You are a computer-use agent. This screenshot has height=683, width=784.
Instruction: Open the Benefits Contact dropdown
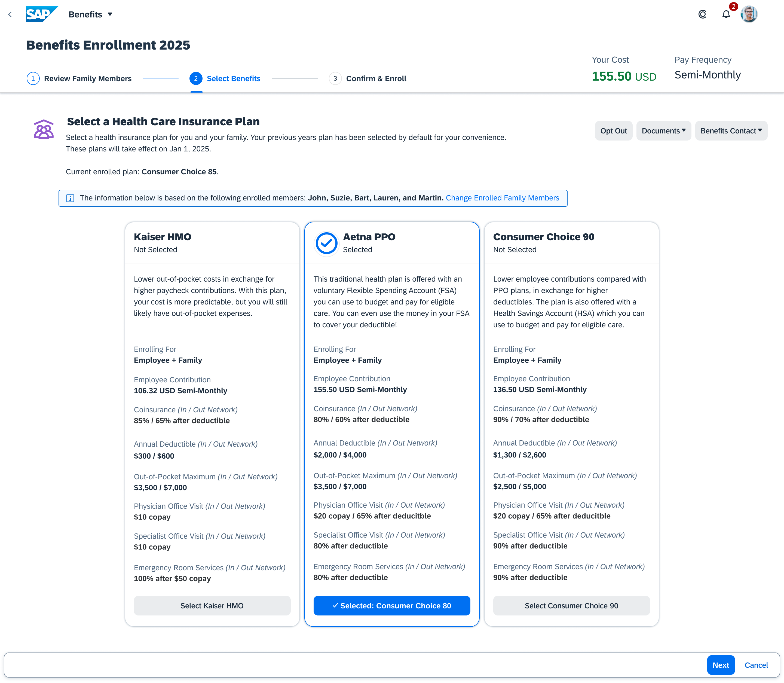pyautogui.click(x=731, y=131)
